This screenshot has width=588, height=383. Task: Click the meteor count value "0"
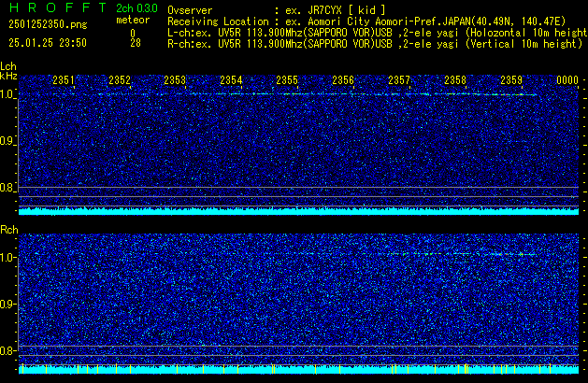point(133,34)
